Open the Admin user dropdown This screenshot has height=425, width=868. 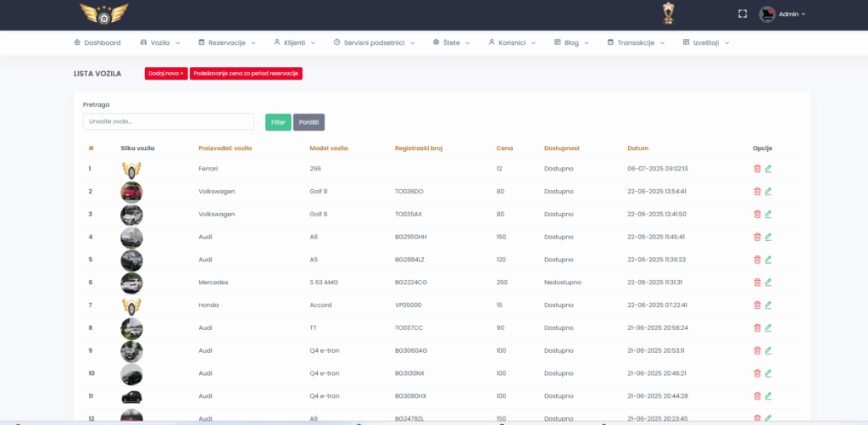[x=782, y=14]
